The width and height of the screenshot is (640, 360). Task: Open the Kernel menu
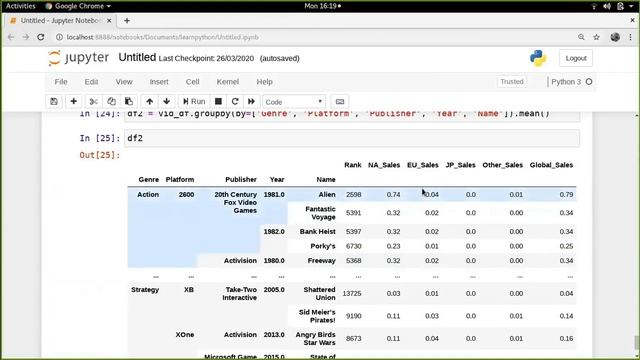point(227,82)
